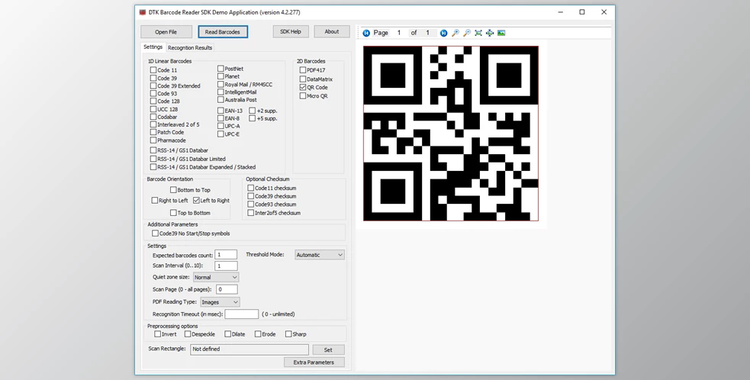
Task: Check RSS-14 / GS1 Databar Expanded / Stacked
Action: pyautogui.click(x=153, y=167)
